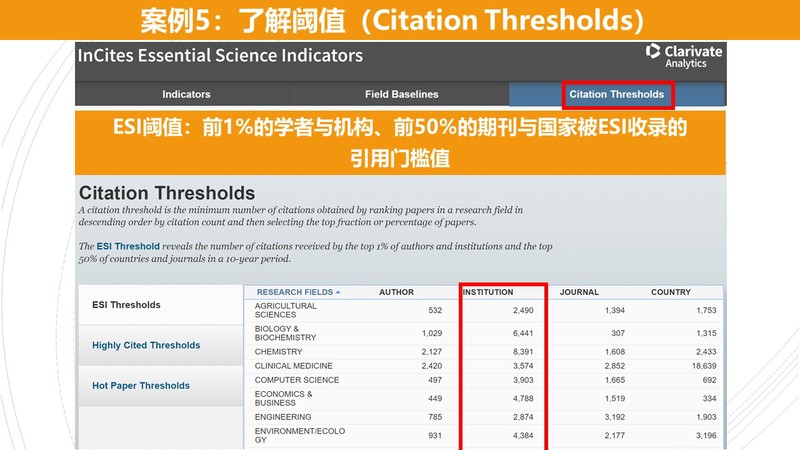Open the Indicators tab
800x450 pixels.
186,94
